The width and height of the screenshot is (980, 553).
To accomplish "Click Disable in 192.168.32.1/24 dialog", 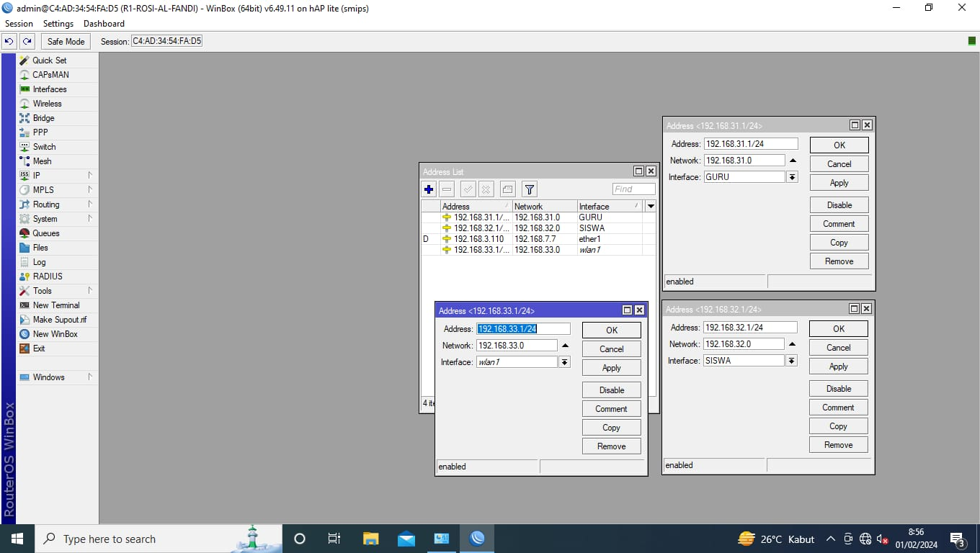I will click(x=839, y=389).
